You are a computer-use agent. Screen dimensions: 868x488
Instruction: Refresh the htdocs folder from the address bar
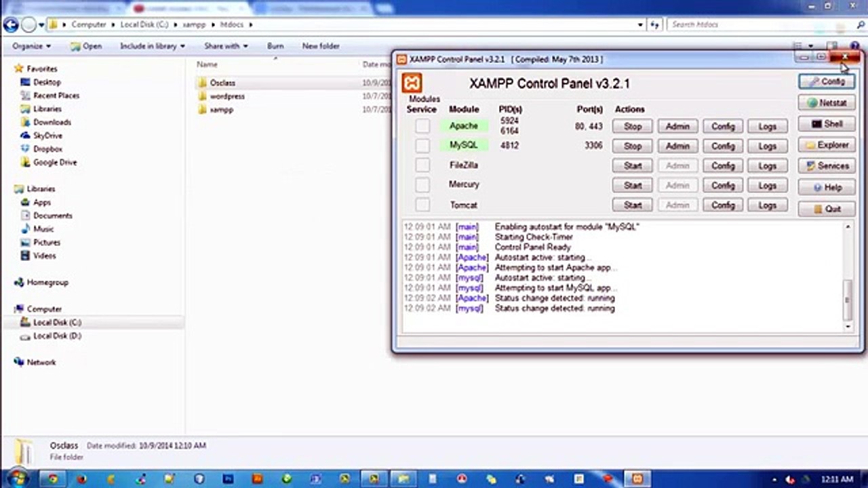[x=655, y=24]
